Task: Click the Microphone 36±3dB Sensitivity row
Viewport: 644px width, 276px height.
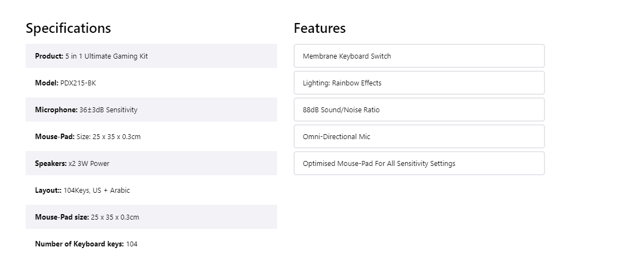Action: tap(151, 110)
